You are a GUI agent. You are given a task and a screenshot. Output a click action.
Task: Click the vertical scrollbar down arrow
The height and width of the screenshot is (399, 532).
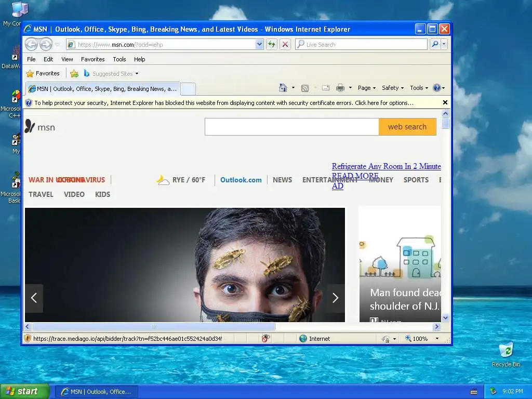point(445,318)
